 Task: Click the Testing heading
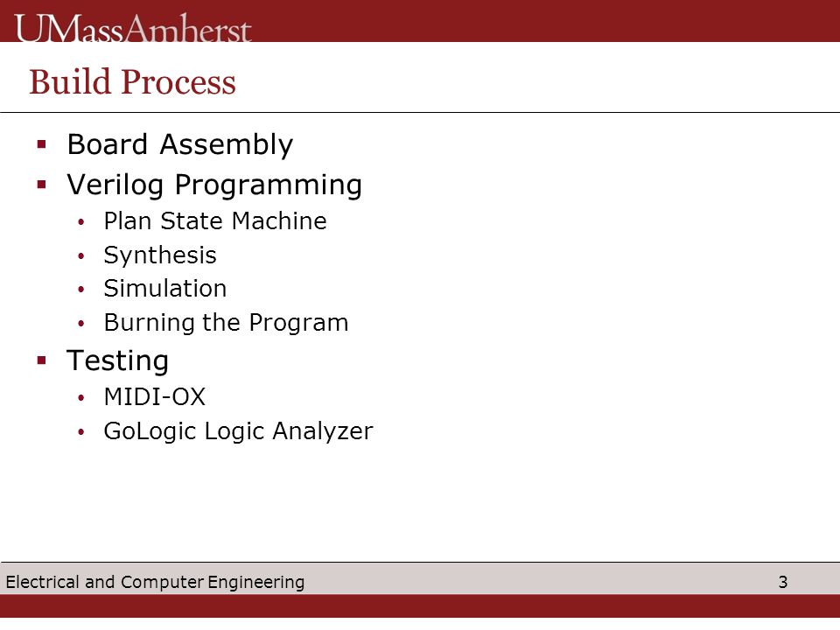click(117, 361)
